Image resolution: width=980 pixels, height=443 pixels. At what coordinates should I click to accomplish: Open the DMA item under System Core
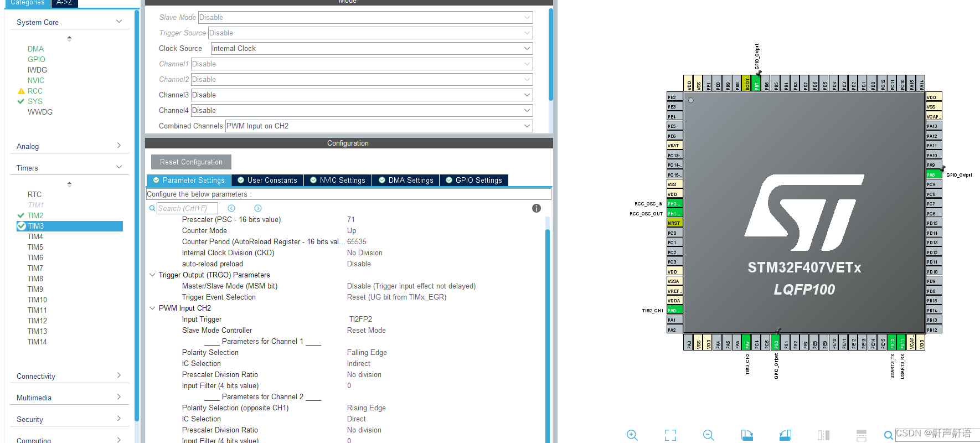35,49
